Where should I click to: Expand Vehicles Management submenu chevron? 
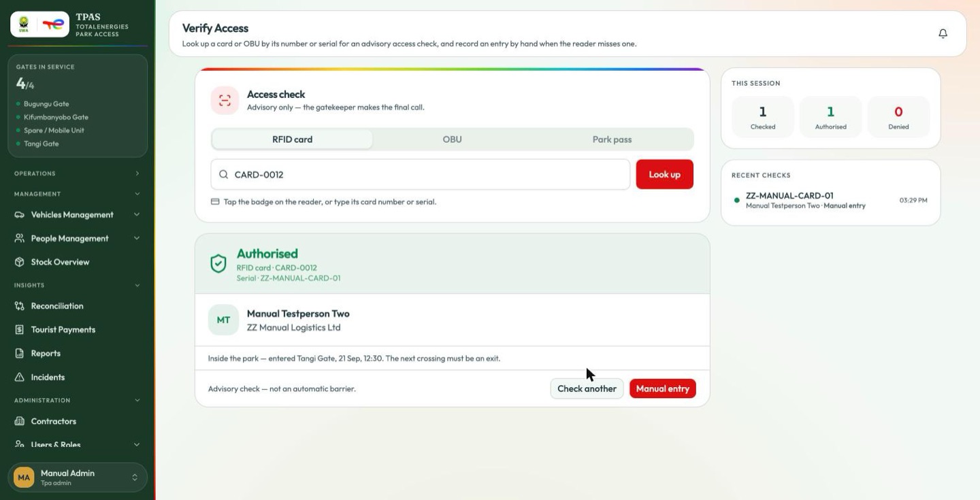(x=137, y=215)
